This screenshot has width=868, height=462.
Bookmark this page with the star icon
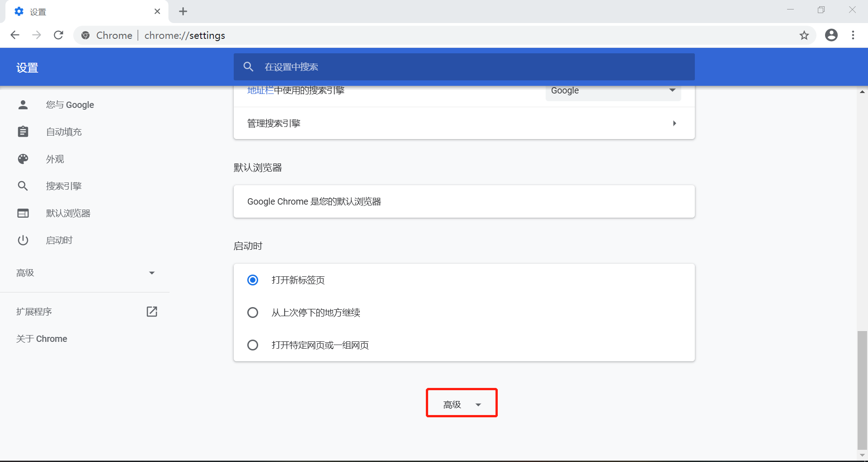point(804,35)
